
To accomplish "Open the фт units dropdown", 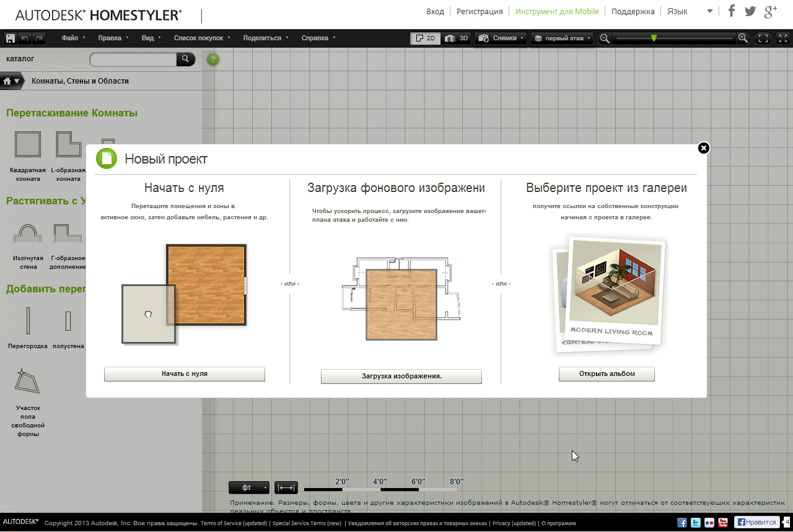I will coord(249,487).
